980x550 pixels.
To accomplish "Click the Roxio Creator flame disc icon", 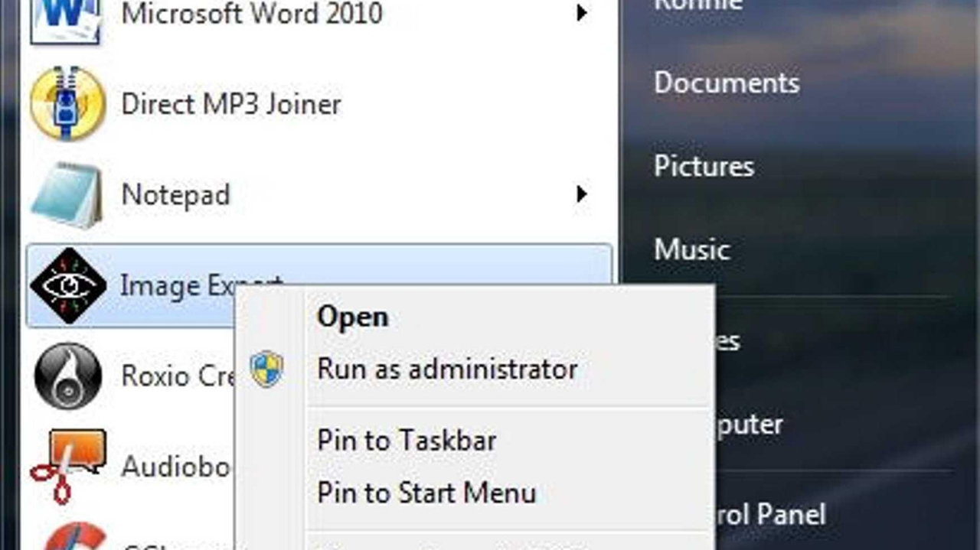I will [67, 376].
